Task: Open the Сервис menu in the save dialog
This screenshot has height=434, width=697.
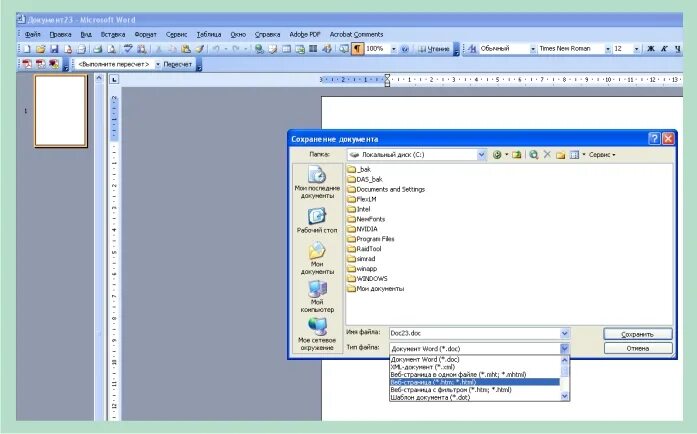Action: tap(602, 155)
